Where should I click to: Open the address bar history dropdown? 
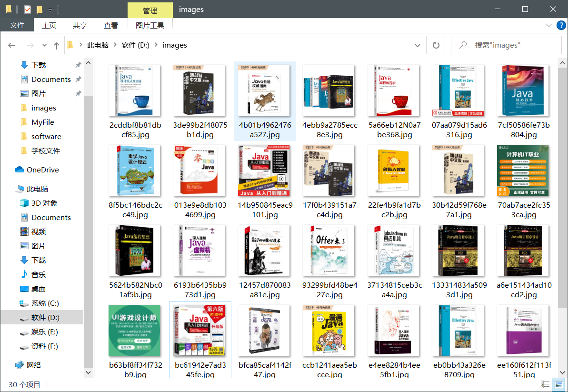pos(417,45)
